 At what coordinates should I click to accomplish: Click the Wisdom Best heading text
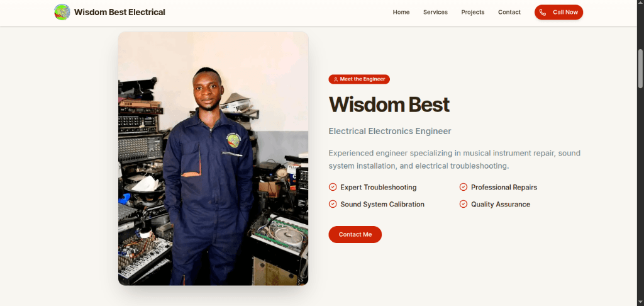(x=389, y=105)
